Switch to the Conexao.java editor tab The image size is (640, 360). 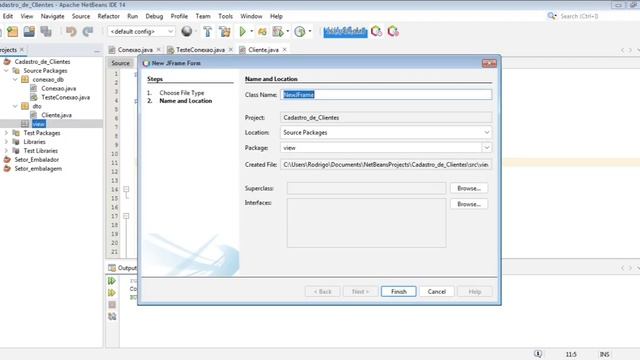[135, 50]
